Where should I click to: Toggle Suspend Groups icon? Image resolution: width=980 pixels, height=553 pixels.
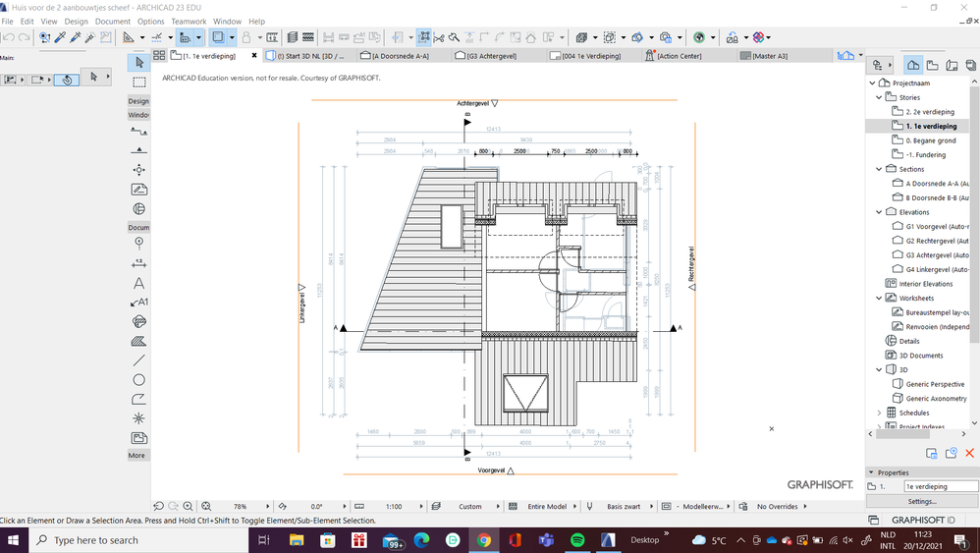[424, 37]
